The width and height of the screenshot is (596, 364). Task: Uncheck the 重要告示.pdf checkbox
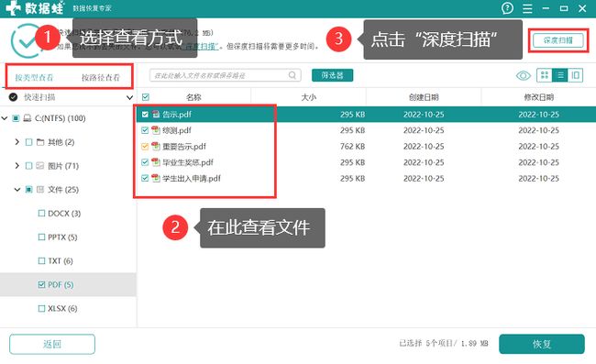(145, 146)
